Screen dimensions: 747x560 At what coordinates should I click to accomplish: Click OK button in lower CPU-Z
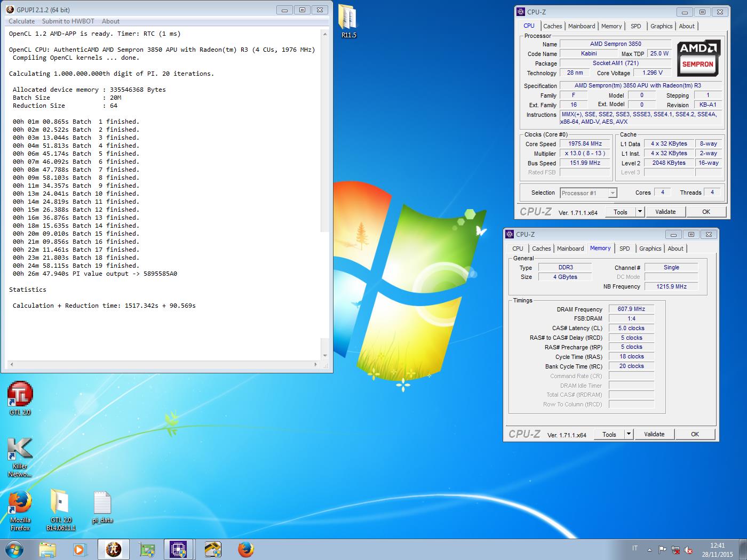pyautogui.click(x=695, y=434)
